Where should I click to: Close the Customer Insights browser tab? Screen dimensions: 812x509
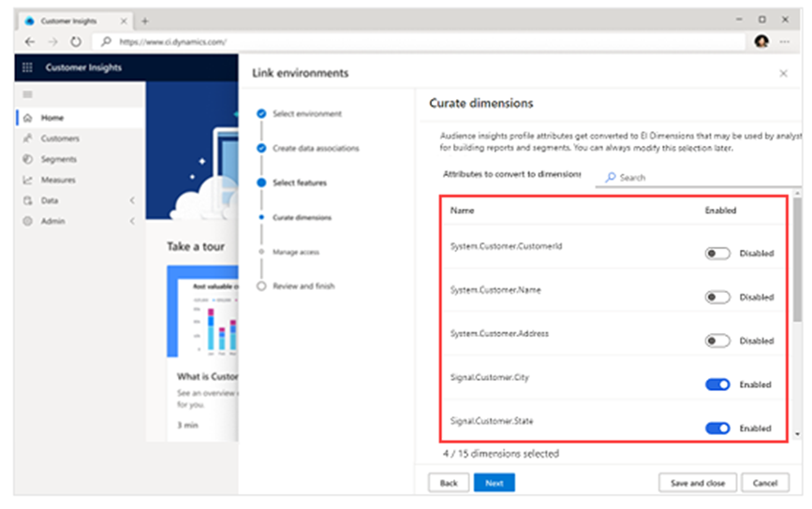click(x=124, y=21)
